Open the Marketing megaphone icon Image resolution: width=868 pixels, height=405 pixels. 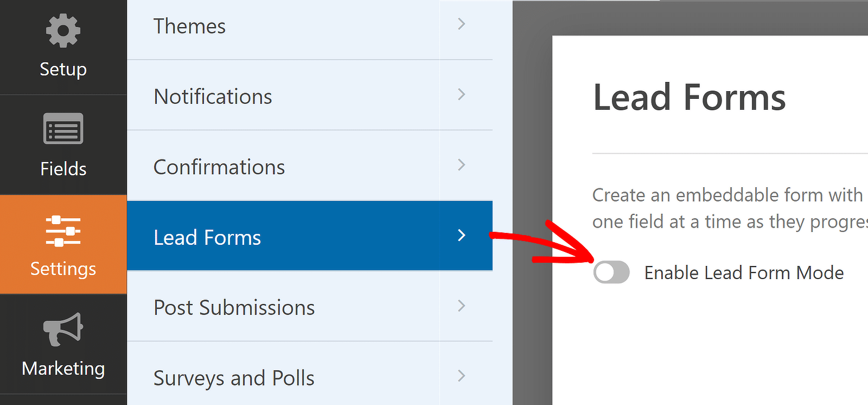click(x=63, y=329)
